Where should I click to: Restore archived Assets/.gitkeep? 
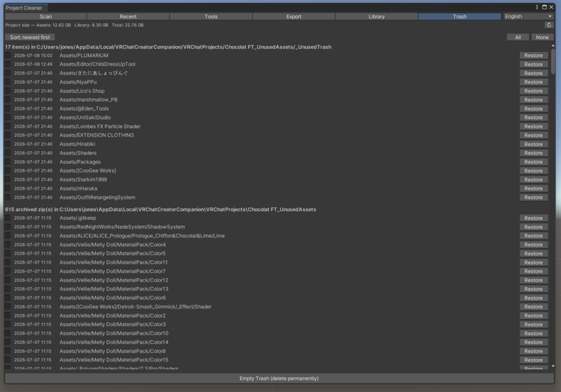point(534,218)
